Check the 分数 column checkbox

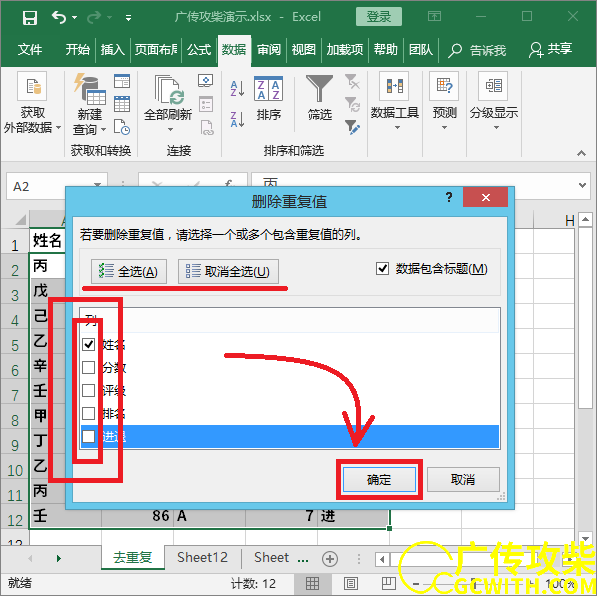88,368
